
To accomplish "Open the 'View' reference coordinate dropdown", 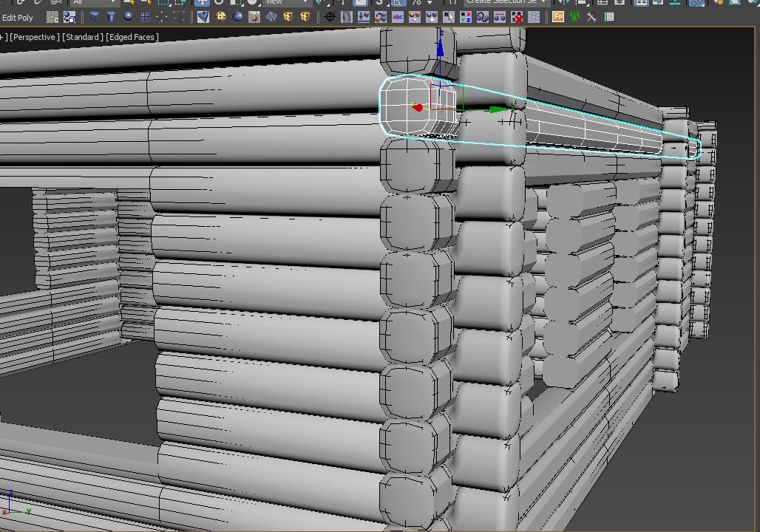I will [286, 2].
